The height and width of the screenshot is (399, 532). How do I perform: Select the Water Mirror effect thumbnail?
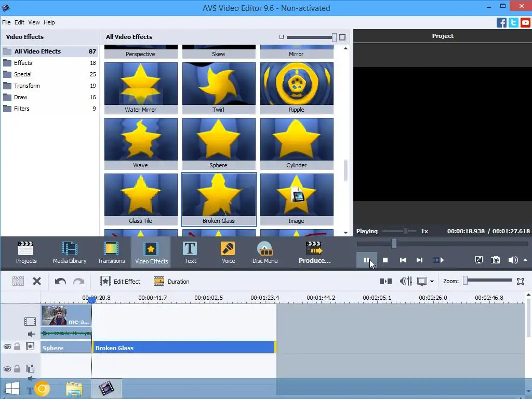[x=141, y=87]
